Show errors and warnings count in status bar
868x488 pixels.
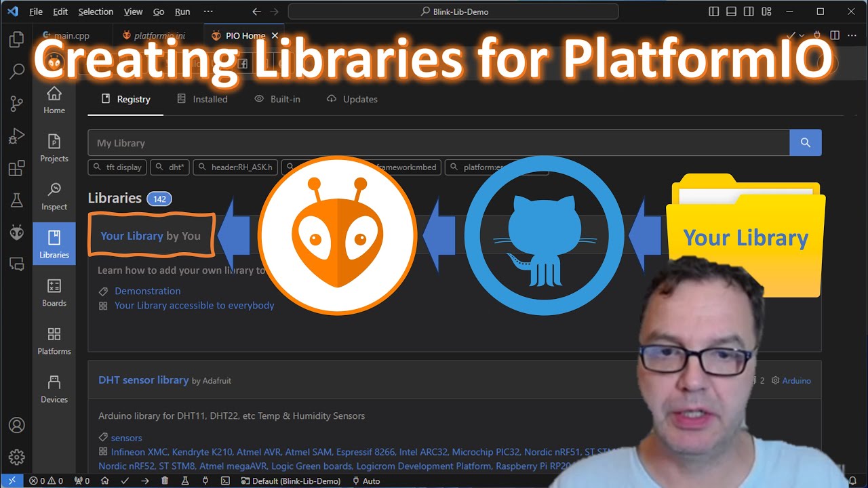[x=46, y=481]
